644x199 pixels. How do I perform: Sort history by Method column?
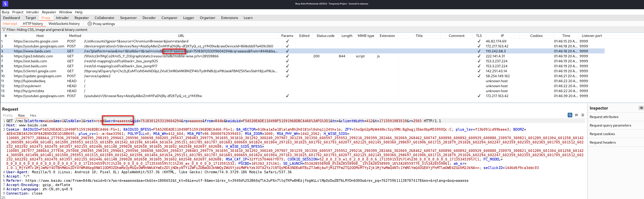click(x=75, y=36)
